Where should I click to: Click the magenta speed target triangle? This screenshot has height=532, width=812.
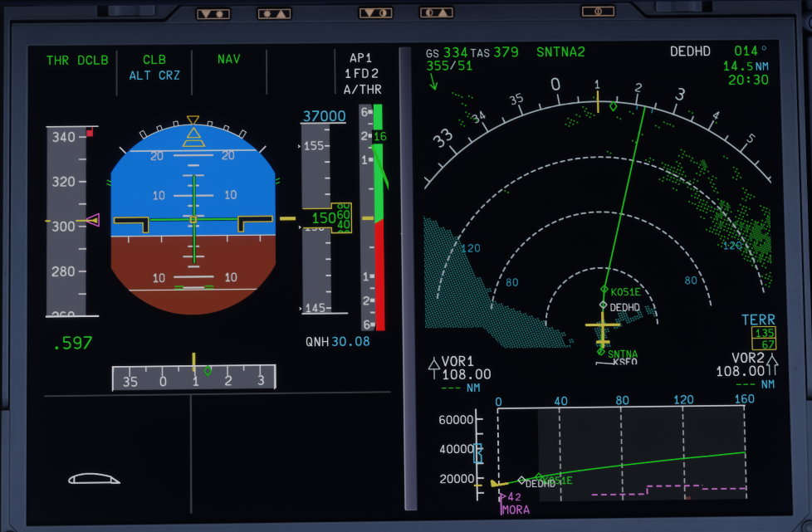[x=92, y=220]
